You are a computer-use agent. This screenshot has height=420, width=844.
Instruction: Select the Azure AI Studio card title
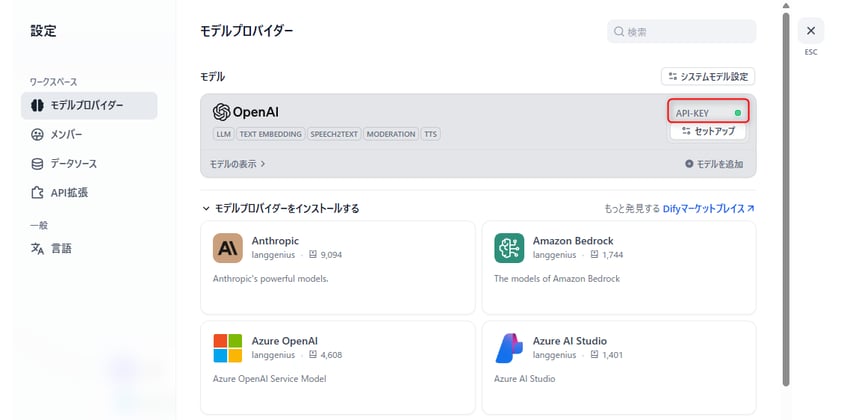tap(570, 341)
